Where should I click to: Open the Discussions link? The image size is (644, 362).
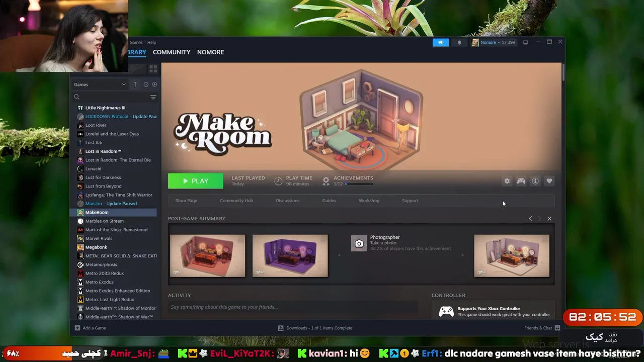[x=288, y=201]
